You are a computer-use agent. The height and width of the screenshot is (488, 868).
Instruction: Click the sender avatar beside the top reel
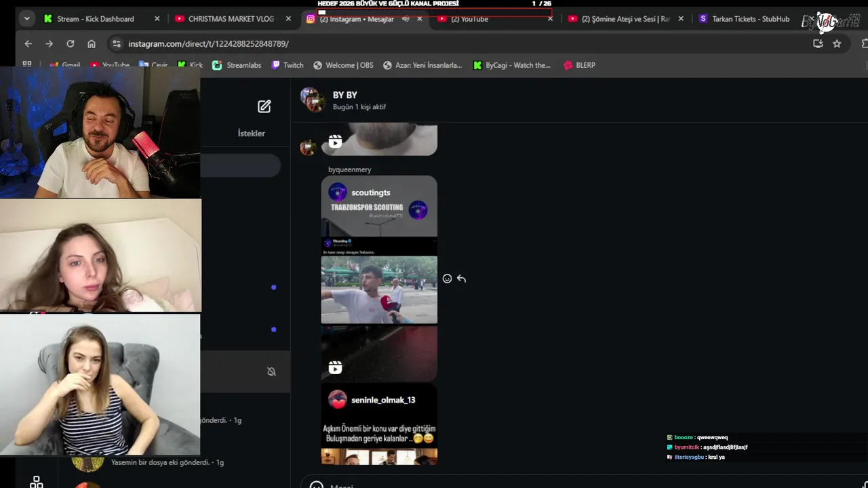308,147
